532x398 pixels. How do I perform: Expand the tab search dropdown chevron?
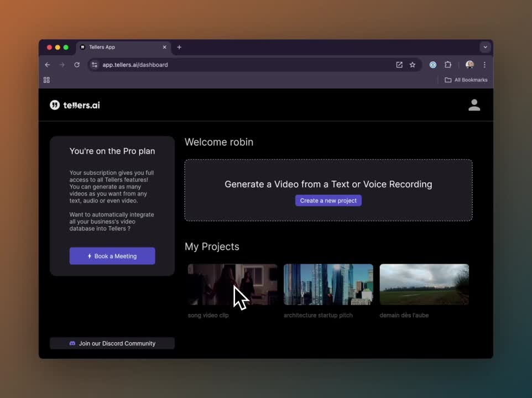485,47
